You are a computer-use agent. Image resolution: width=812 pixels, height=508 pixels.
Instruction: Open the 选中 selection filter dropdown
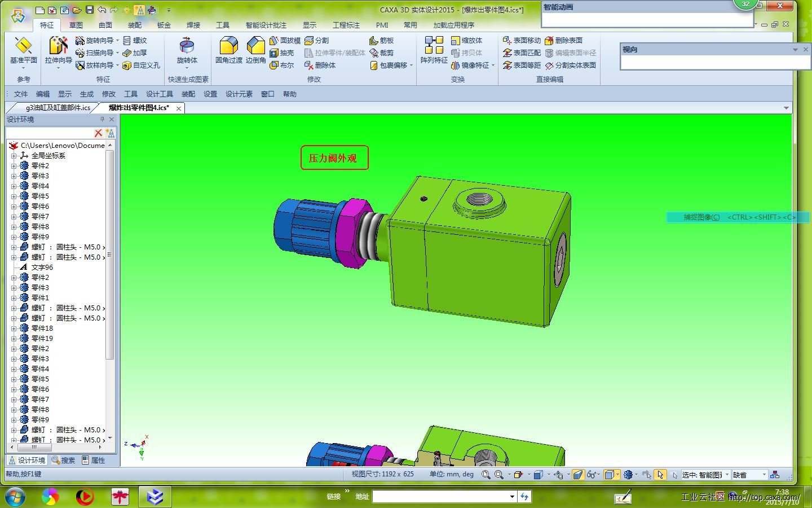click(x=726, y=475)
